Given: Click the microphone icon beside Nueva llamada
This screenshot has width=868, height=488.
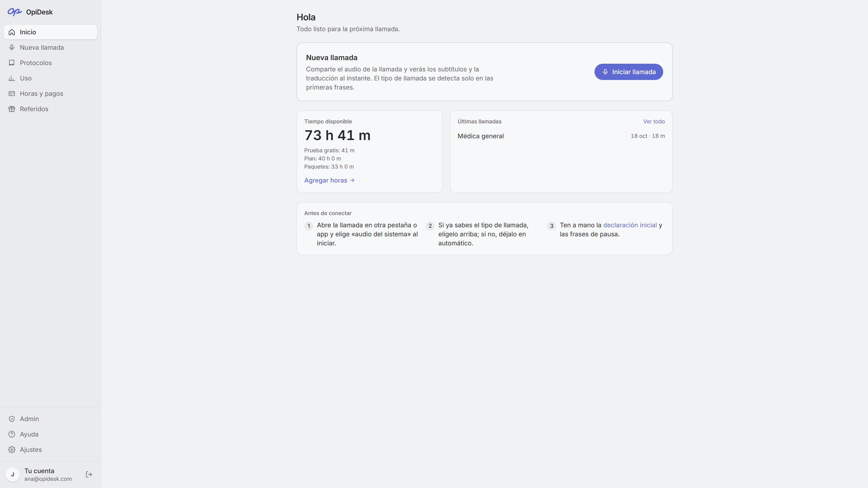Looking at the screenshot, I should click(12, 47).
